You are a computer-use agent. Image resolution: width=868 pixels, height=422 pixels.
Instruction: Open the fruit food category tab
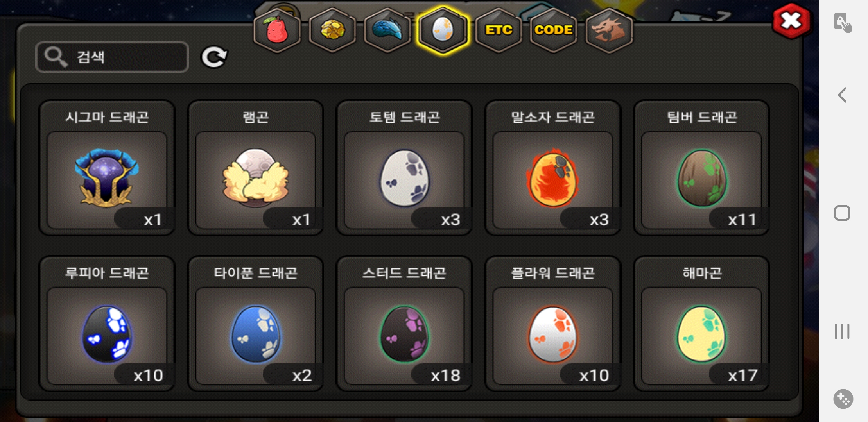click(277, 30)
